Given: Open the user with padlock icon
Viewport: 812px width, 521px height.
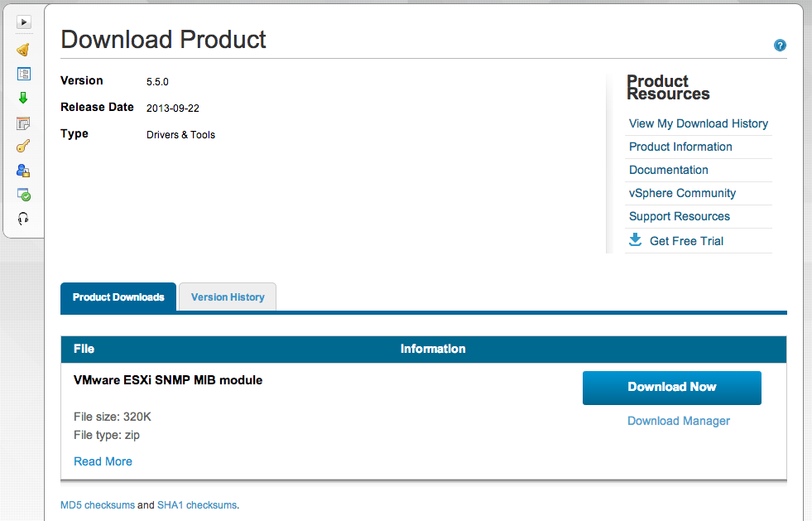Looking at the screenshot, I should click(x=23, y=170).
